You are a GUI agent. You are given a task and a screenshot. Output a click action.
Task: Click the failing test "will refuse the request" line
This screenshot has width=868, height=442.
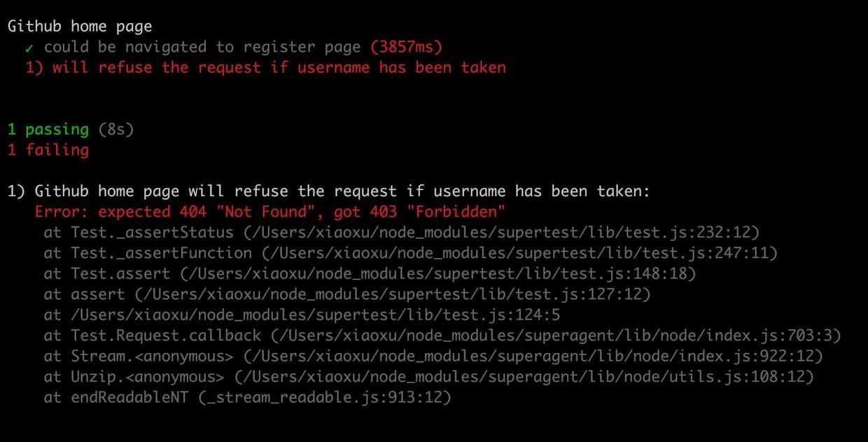tap(266, 68)
